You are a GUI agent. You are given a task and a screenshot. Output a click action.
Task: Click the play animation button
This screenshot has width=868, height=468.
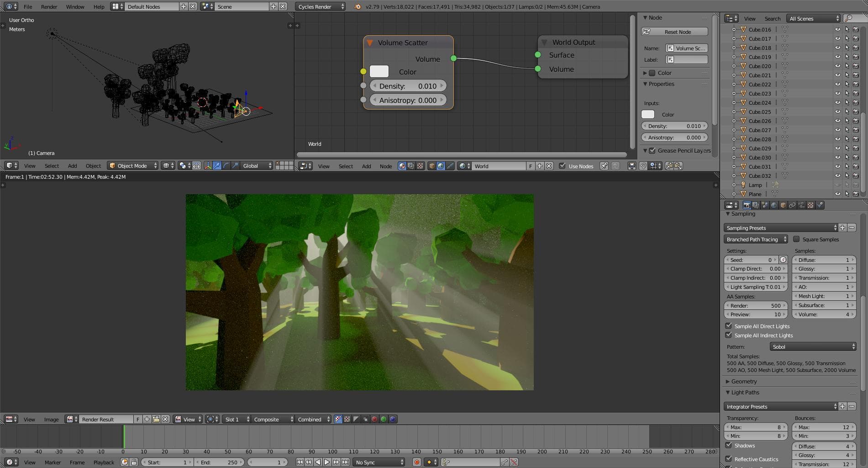(x=327, y=462)
